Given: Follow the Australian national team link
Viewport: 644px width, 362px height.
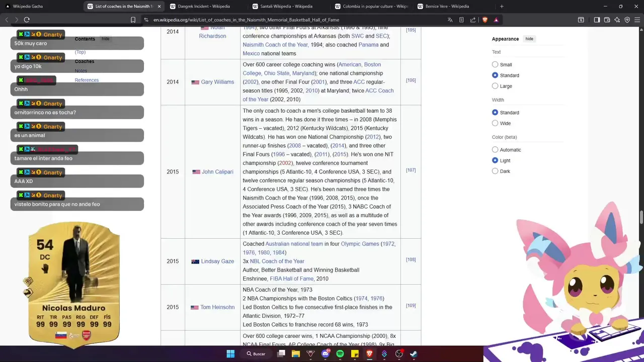Looking at the screenshot, I should pos(294,244).
